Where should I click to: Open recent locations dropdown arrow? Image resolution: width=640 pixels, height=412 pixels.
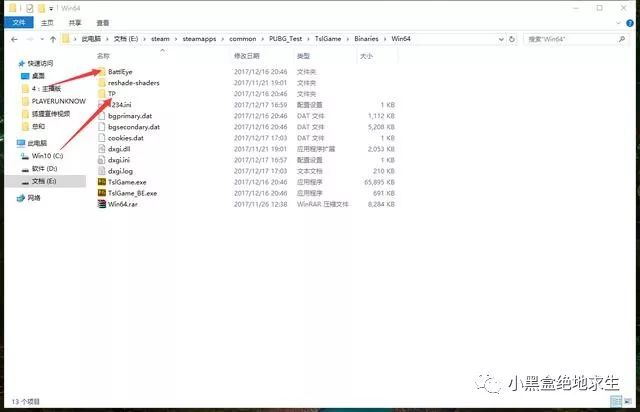[x=42, y=39]
